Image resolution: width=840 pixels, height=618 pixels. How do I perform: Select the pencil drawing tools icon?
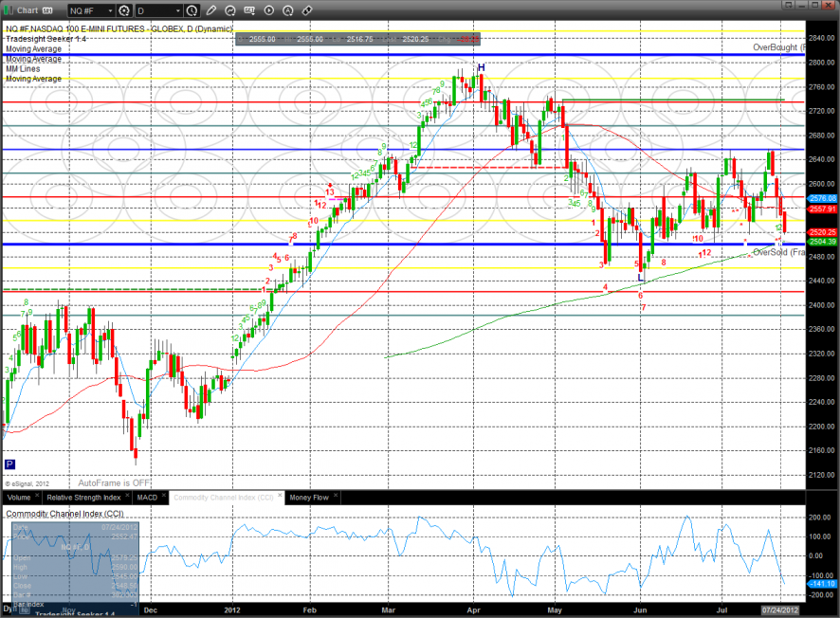pos(211,10)
